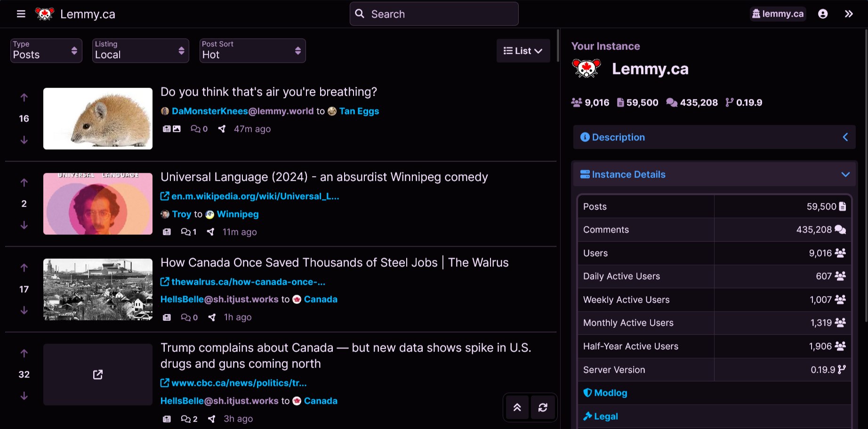Open the Post Sort dropdown set to Hot
The image size is (868, 429).
pyautogui.click(x=253, y=50)
